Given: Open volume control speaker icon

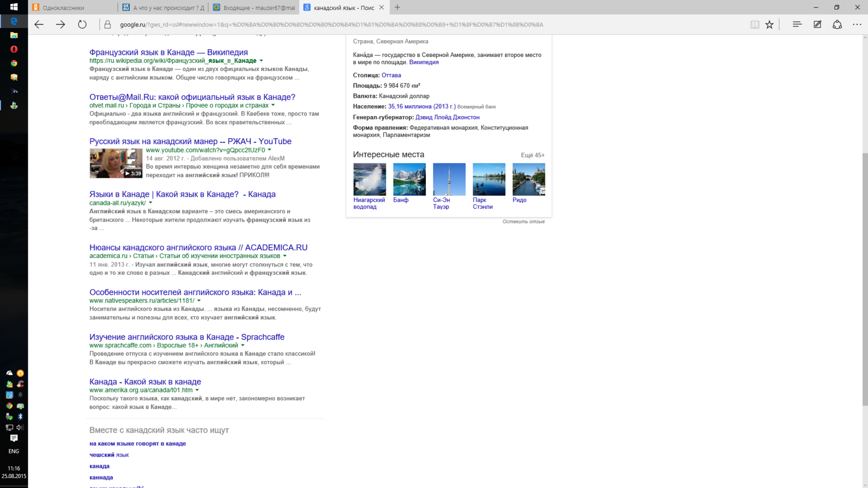Looking at the screenshot, I should tap(20, 427).
